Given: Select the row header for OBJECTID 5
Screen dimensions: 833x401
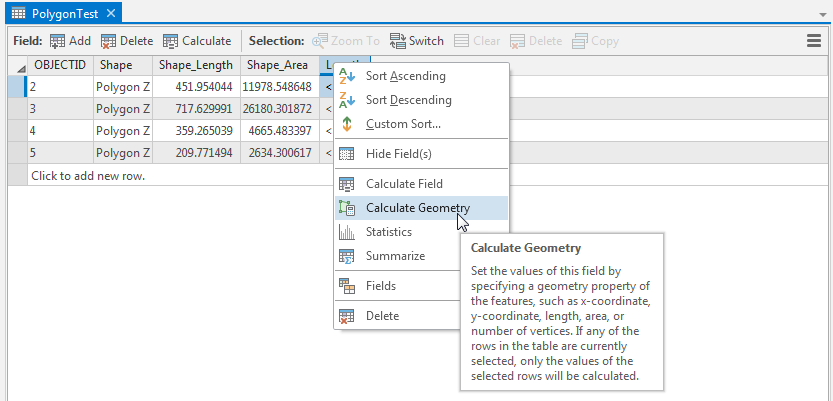Looking at the screenshot, I should coord(18,153).
